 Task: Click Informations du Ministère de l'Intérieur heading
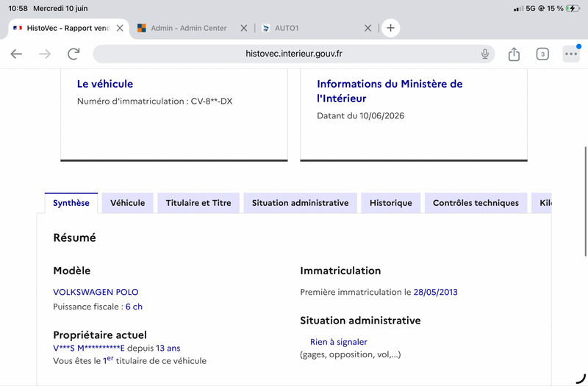390,90
